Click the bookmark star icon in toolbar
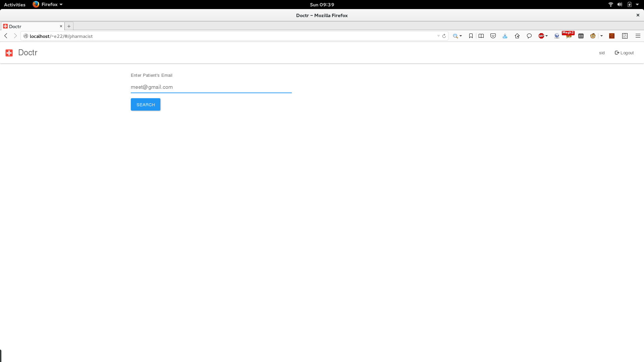The width and height of the screenshot is (644, 362). (x=471, y=36)
